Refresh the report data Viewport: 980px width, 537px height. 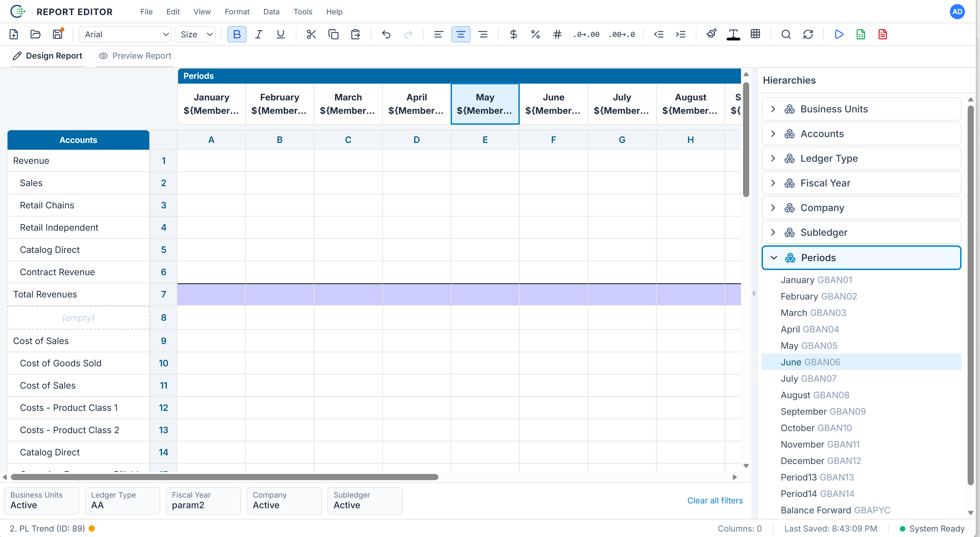[808, 34]
